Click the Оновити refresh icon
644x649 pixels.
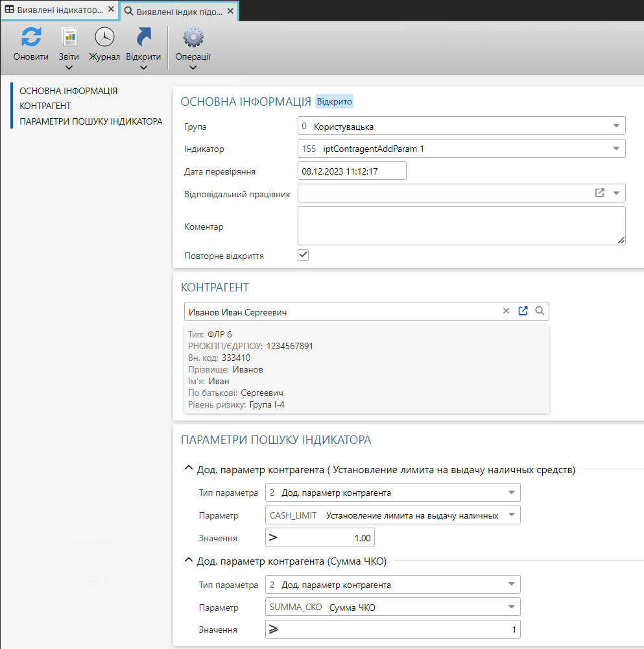30,37
